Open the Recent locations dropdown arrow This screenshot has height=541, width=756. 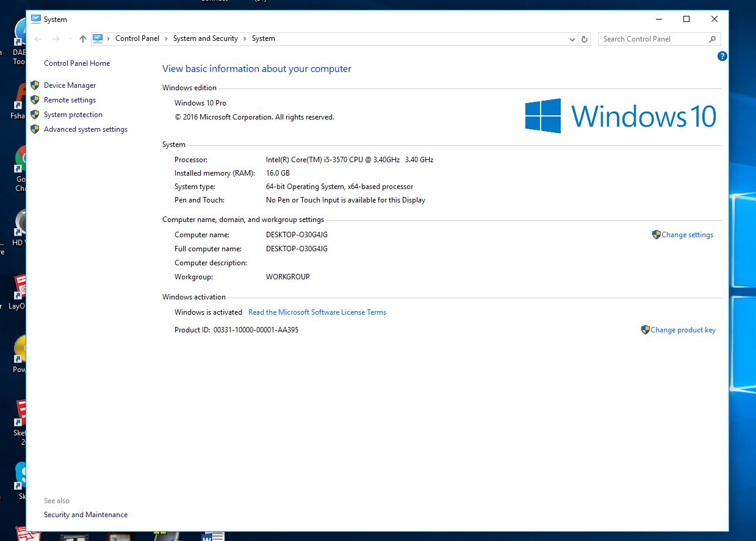(x=70, y=39)
